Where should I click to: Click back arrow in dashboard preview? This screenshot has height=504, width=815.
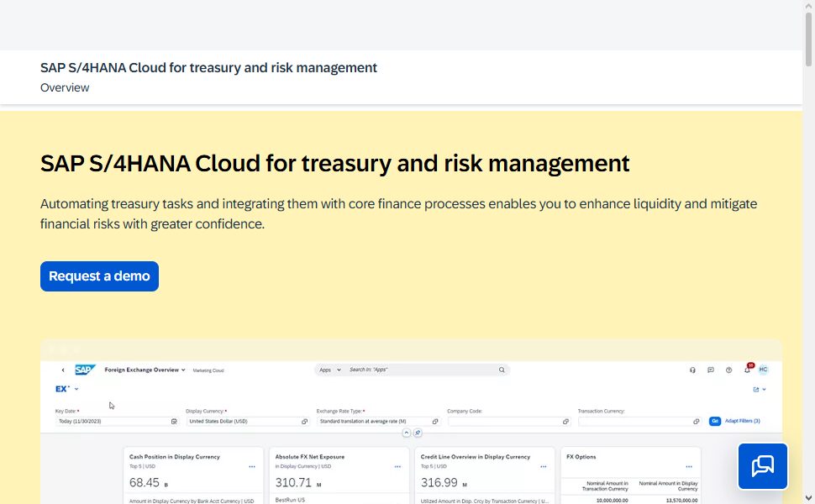[63, 370]
